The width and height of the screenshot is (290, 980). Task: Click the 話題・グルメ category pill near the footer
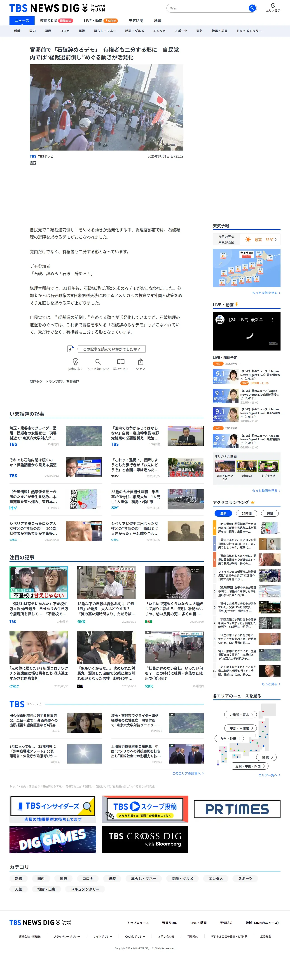pos(182,878)
